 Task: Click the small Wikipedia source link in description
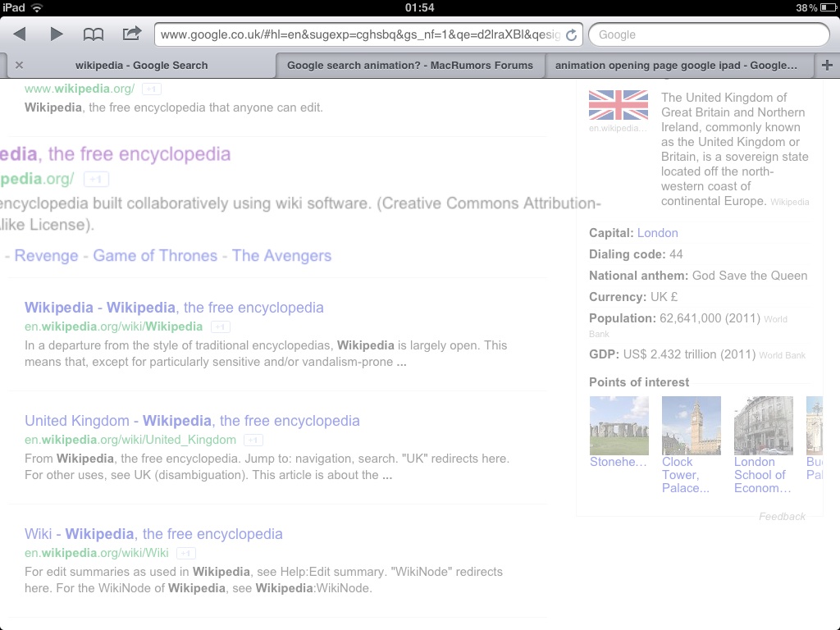pos(790,202)
